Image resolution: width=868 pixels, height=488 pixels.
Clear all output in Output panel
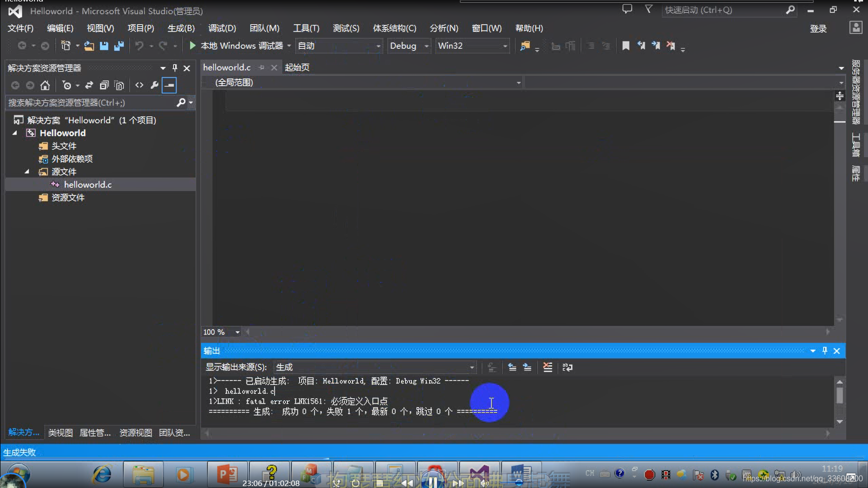[548, 367]
